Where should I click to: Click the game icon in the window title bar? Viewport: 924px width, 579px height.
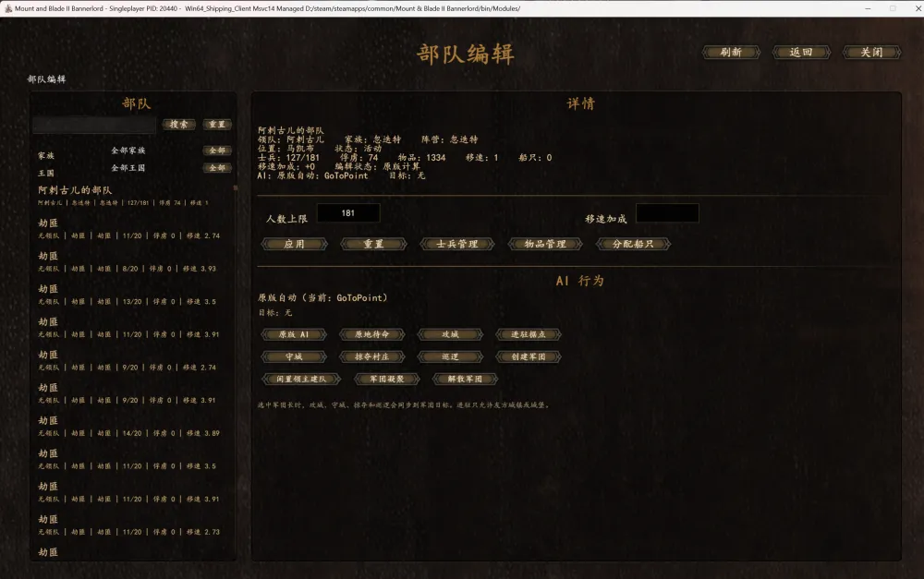(7, 8)
